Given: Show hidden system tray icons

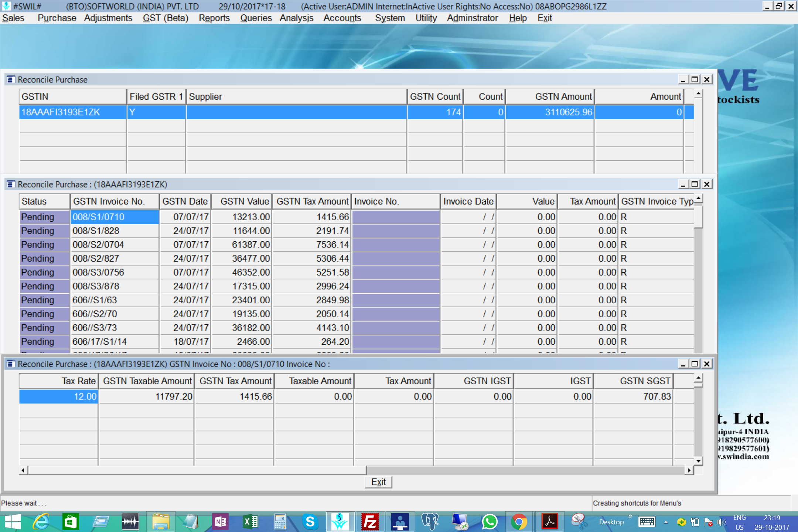Looking at the screenshot, I should (x=666, y=522).
